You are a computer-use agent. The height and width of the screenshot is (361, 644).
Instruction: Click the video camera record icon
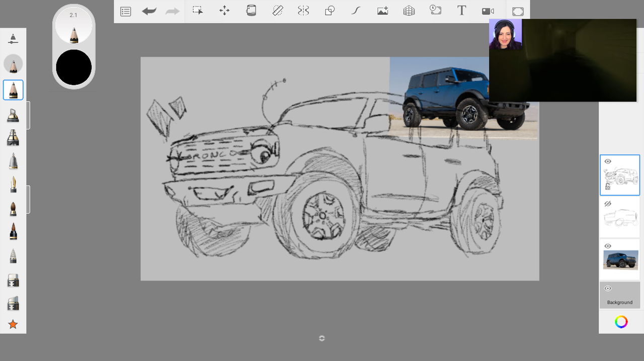click(x=488, y=11)
